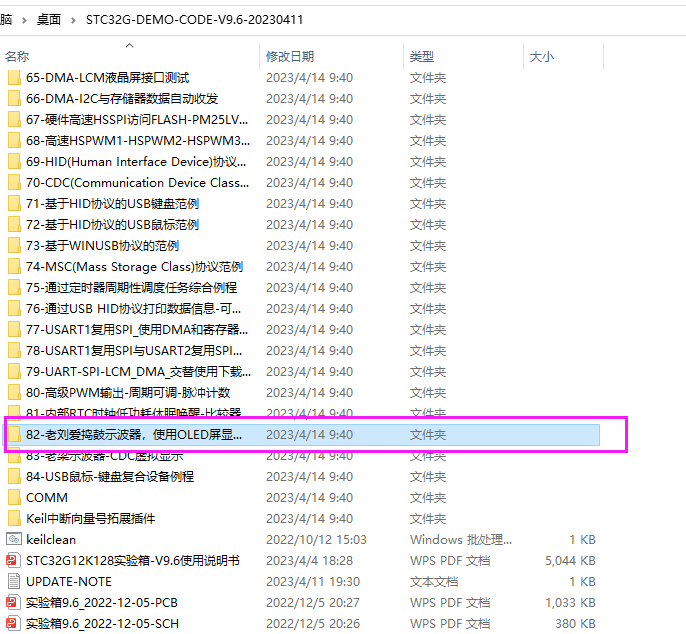
Task: Click the date 2023/4/4 18:28
Action: click(x=309, y=561)
